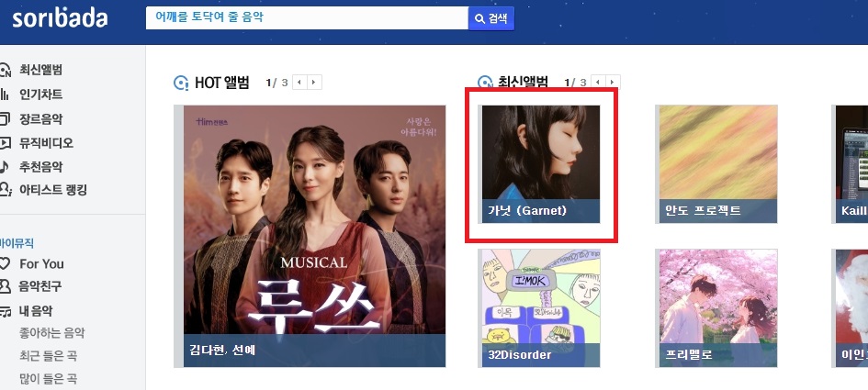The image size is (868, 390).
Task: Go to the next 최신앨범 page
Action: coord(613,83)
